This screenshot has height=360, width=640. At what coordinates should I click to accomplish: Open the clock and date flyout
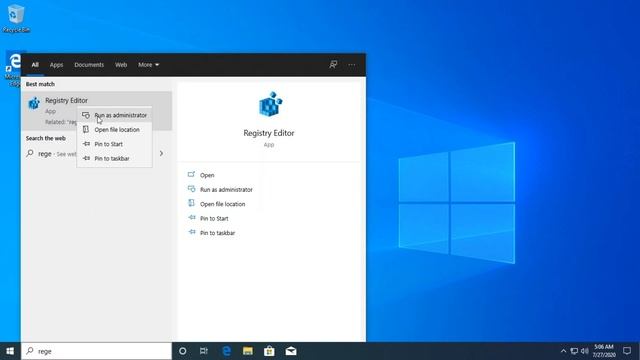pyautogui.click(x=604, y=351)
